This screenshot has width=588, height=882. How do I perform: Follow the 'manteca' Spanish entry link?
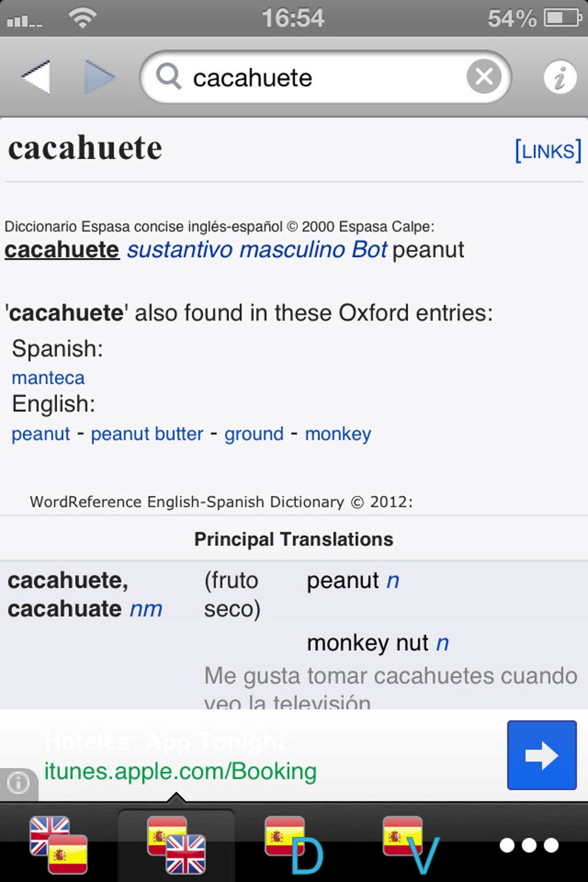(x=48, y=378)
